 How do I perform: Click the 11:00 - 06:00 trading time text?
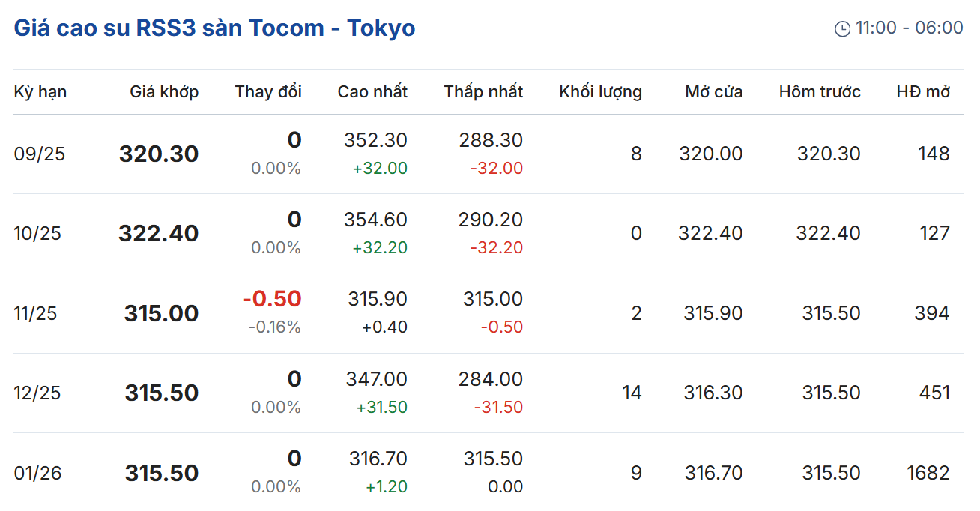(909, 28)
